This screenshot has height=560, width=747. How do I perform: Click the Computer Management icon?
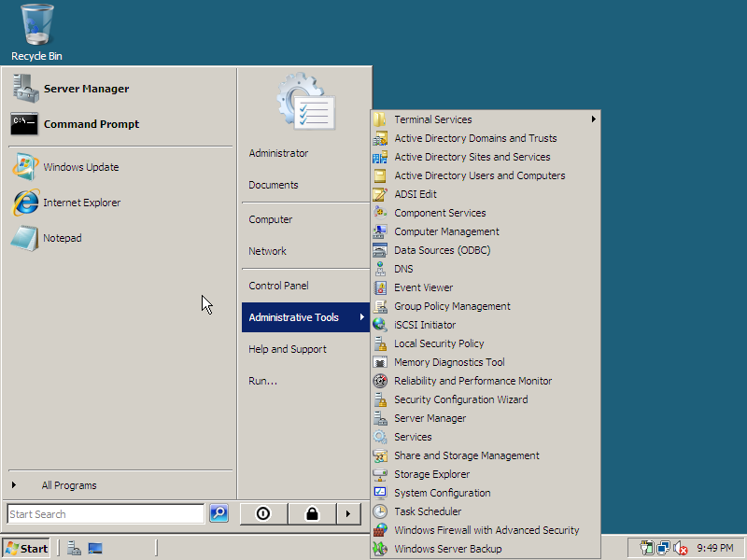click(x=380, y=231)
